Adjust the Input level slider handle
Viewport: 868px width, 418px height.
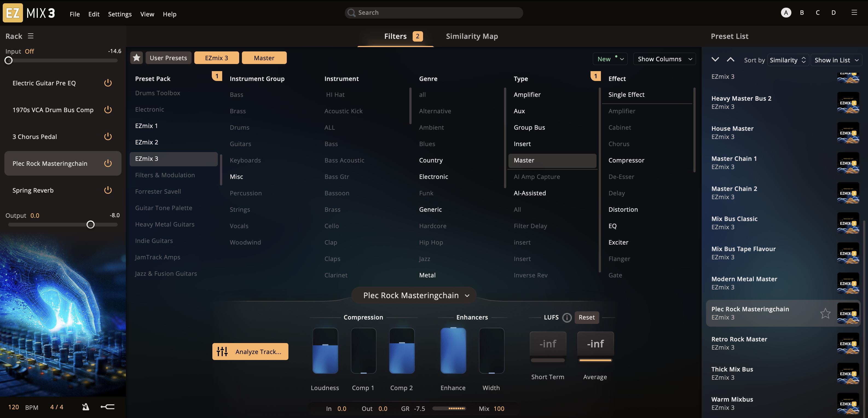(x=8, y=61)
